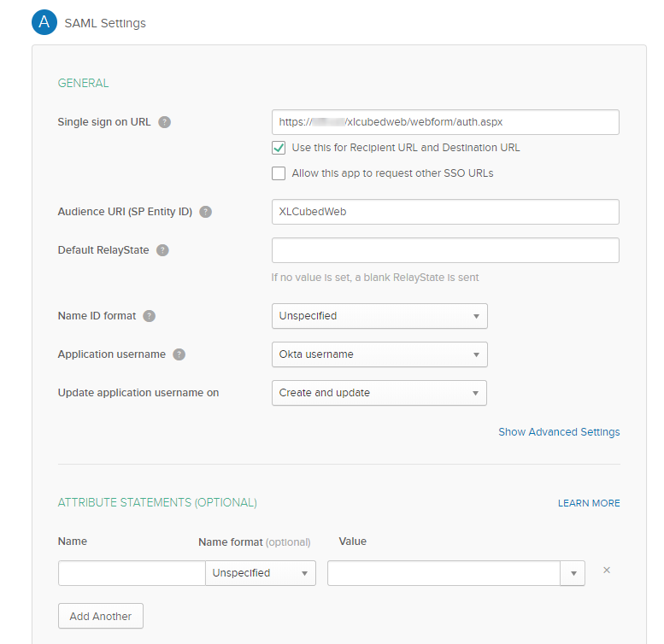Click help icon next to Audience URI

(x=205, y=212)
